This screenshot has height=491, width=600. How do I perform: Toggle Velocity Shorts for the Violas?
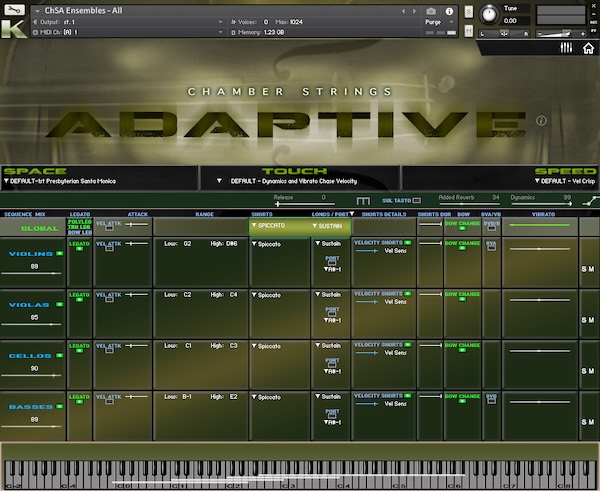(408, 294)
